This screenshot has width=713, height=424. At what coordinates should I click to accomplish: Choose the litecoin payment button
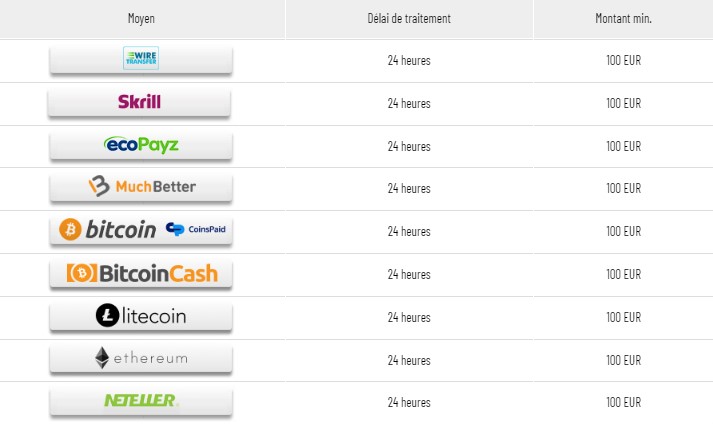pos(141,316)
